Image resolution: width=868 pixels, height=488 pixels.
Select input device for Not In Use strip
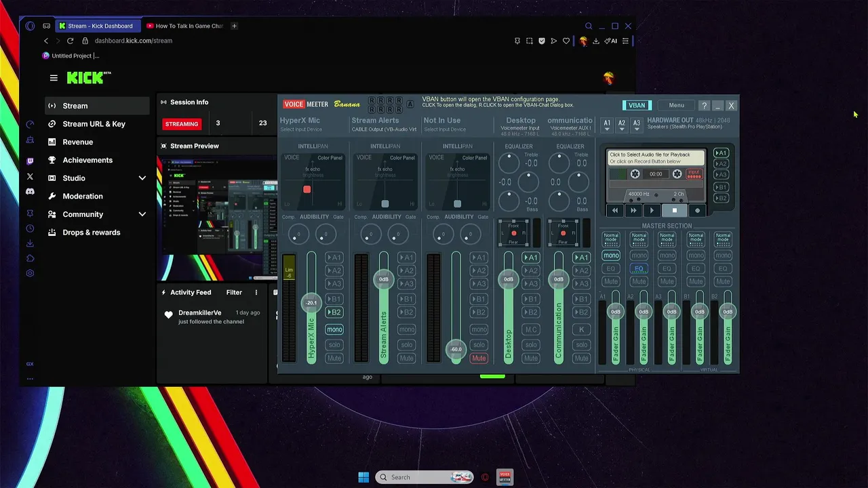(444, 129)
